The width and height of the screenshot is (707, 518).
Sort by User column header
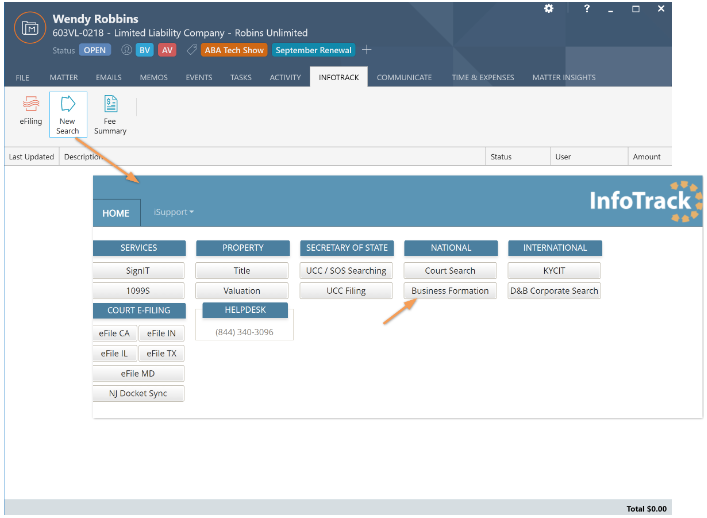tap(589, 157)
